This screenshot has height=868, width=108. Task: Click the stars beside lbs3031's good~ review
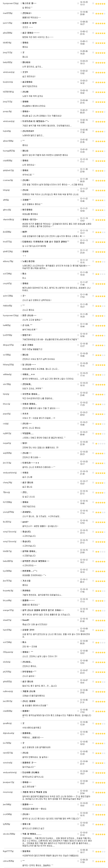[x=100, y=522]
